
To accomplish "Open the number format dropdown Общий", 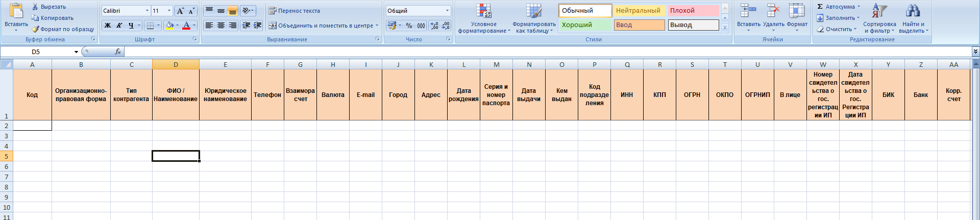I will click(x=447, y=11).
